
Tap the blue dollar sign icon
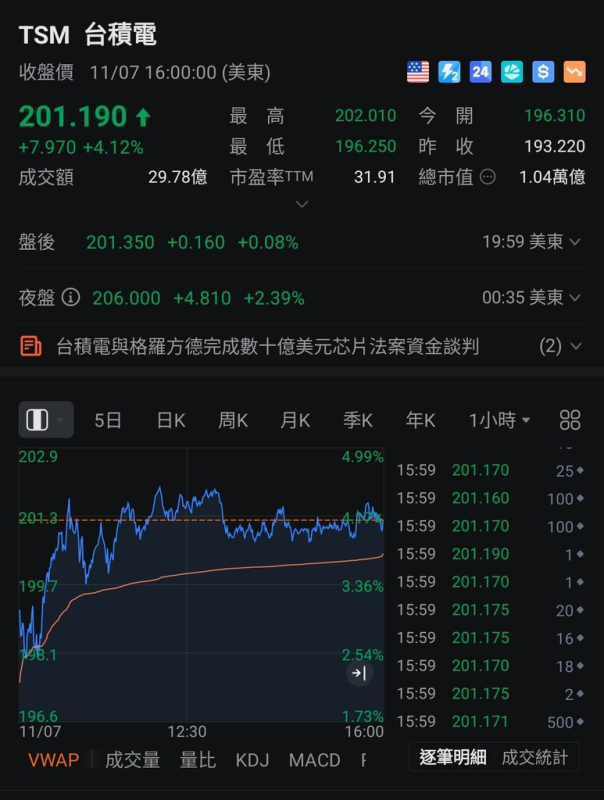pos(543,72)
